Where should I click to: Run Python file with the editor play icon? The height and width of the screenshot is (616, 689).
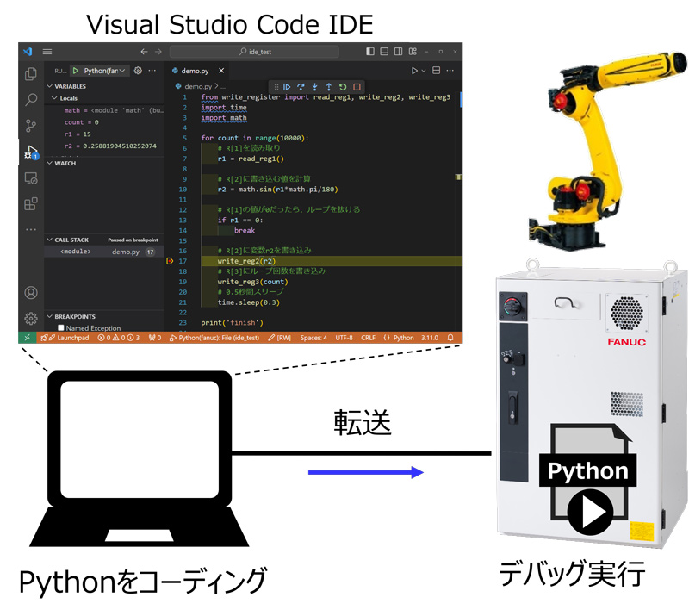(x=414, y=71)
